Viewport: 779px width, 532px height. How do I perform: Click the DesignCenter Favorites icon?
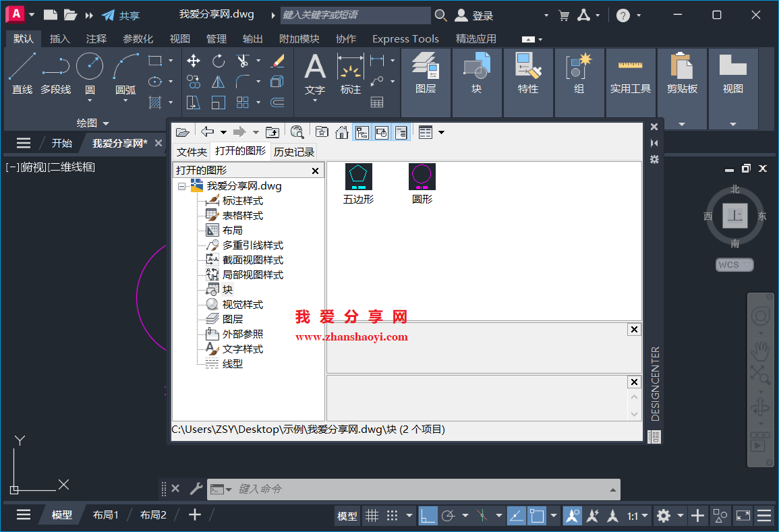click(322, 132)
